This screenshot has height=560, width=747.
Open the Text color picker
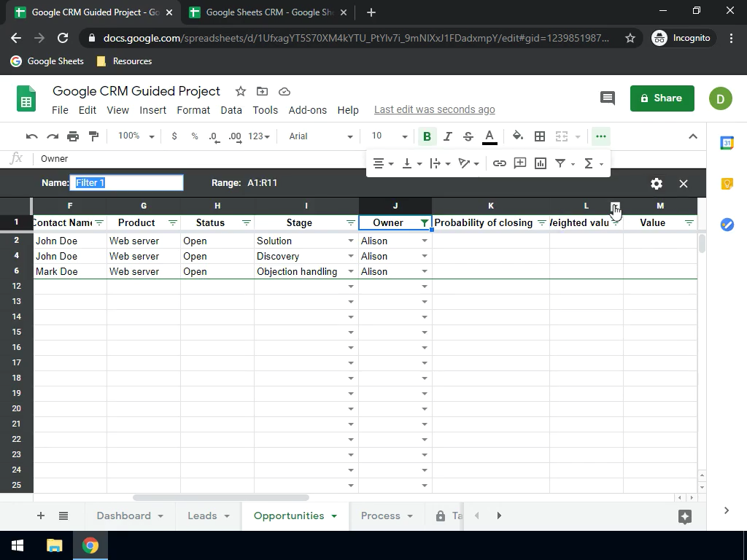click(489, 136)
